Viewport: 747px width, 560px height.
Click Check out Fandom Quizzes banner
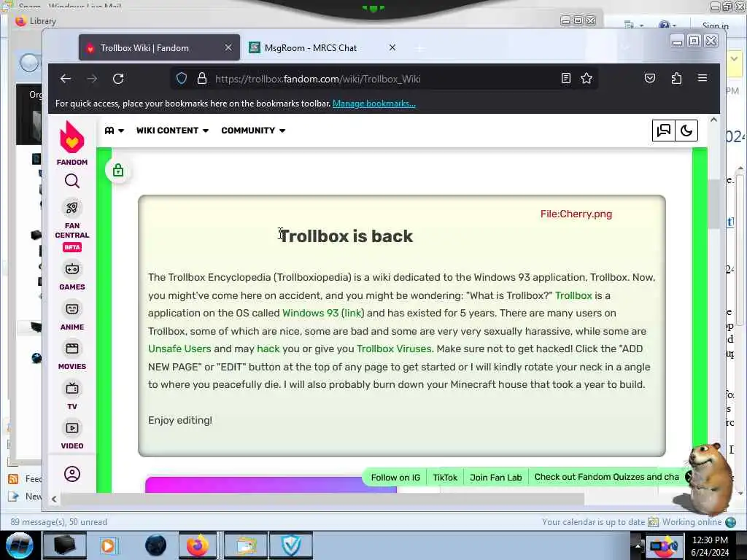606,477
